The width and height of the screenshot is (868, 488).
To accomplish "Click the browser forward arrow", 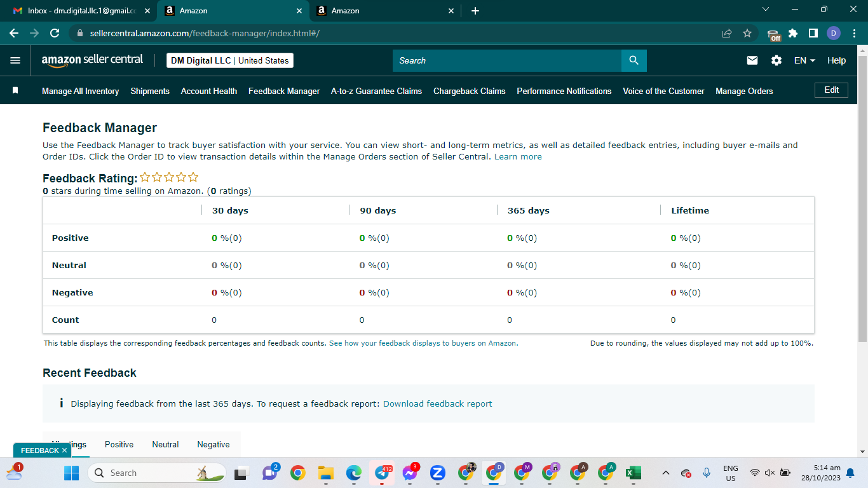I will click(34, 33).
